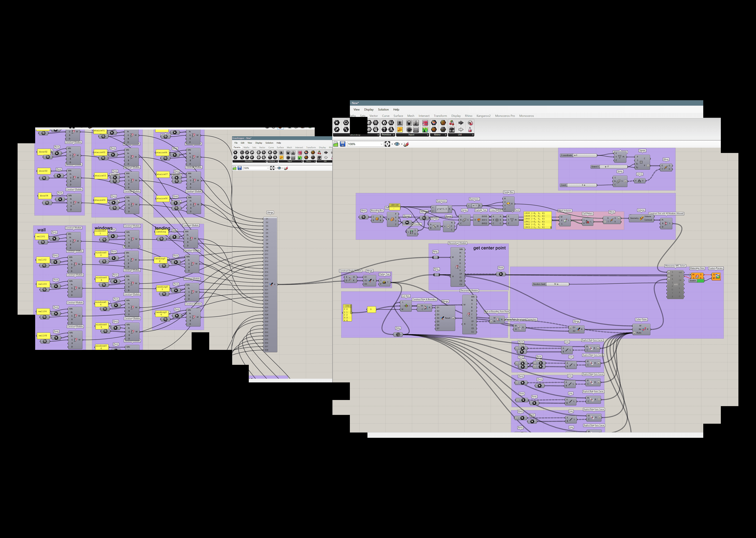The image size is (756, 538).
Task: Toggle the Preview eye icon in the 150% toolbar
Action: [x=279, y=168]
